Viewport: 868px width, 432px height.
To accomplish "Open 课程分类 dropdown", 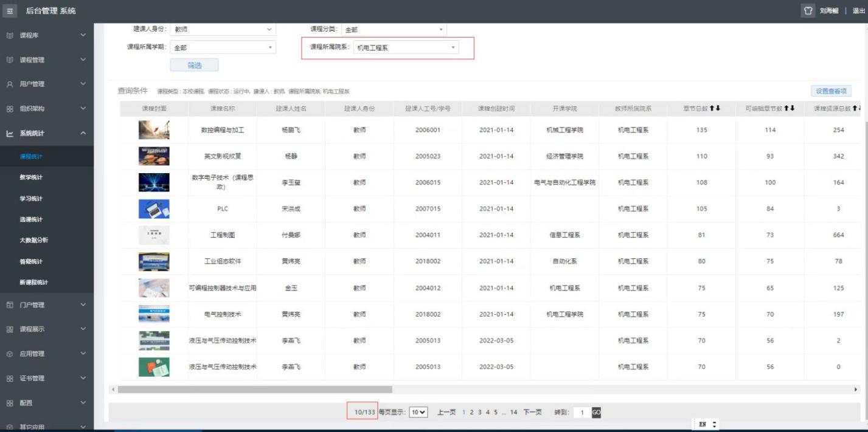I will coord(394,29).
